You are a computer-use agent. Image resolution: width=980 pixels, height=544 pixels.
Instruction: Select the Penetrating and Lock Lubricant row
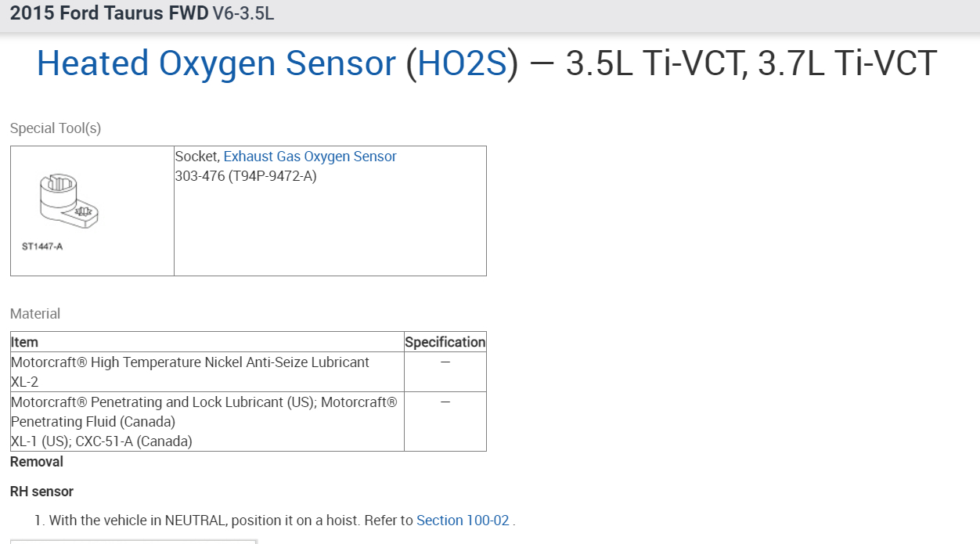[204, 402]
